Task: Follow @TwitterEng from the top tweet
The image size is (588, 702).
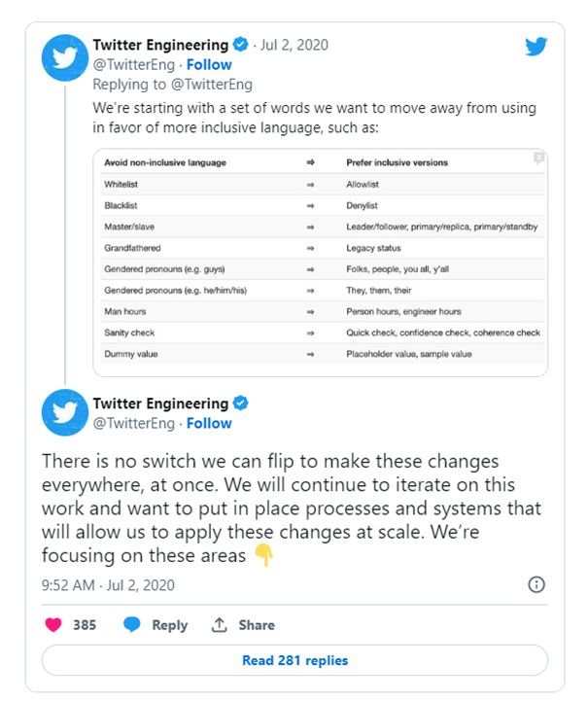Action: [209, 65]
